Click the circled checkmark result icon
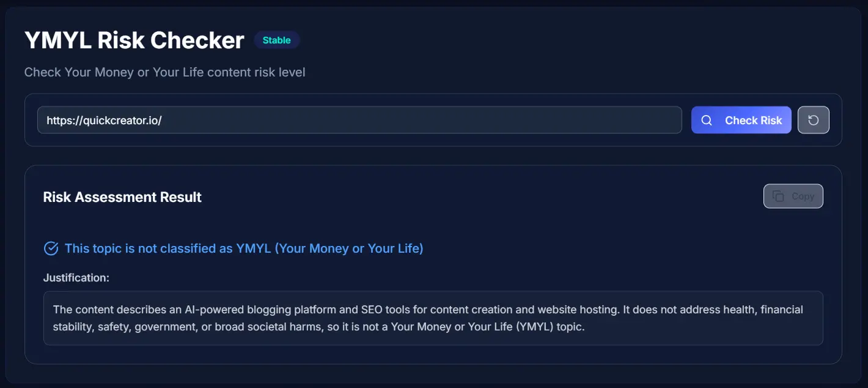 (51, 248)
